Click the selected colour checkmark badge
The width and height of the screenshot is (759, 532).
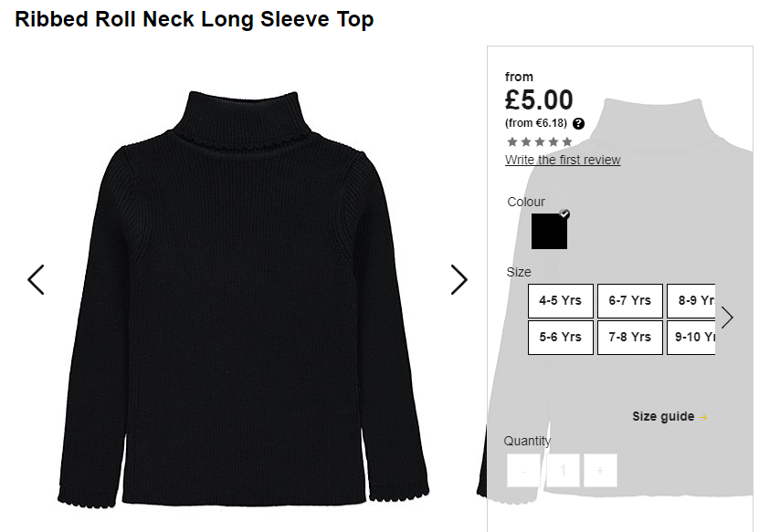[564, 214]
